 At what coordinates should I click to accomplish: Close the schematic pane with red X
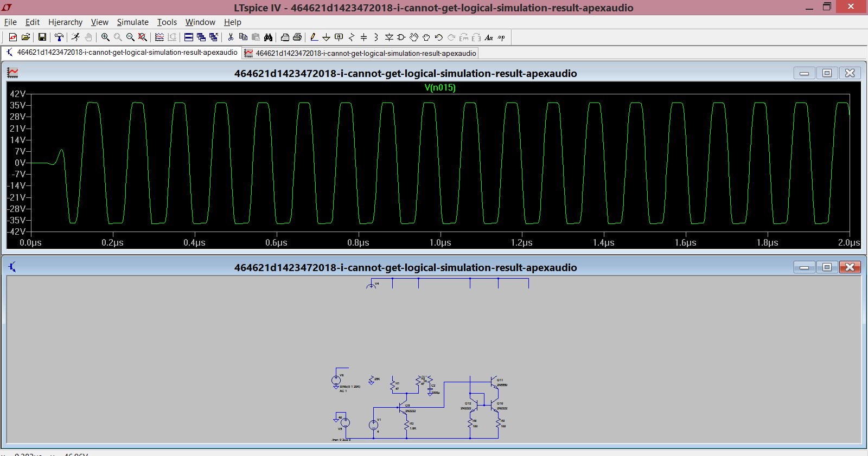coord(850,267)
